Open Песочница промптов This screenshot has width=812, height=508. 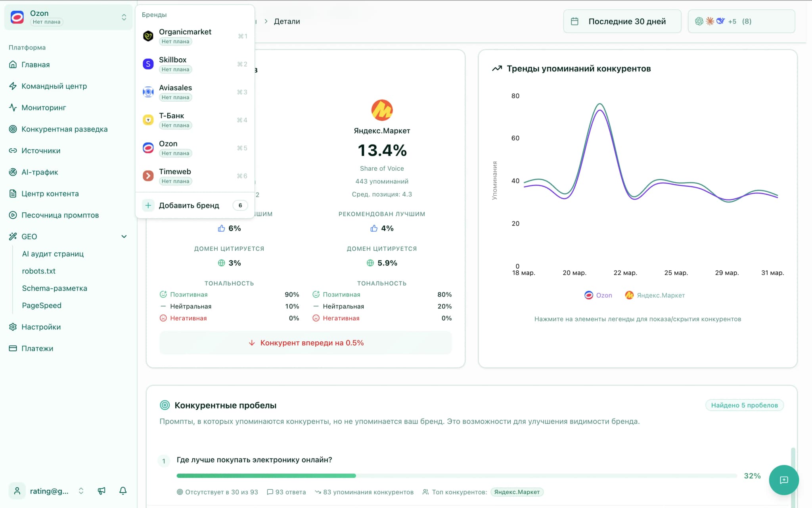tap(60, 215)
